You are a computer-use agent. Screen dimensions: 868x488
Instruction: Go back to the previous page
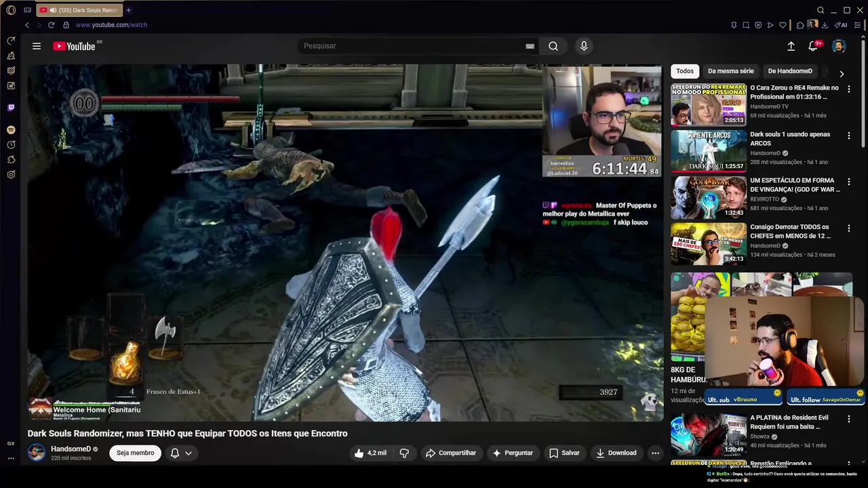click(27, 25)
